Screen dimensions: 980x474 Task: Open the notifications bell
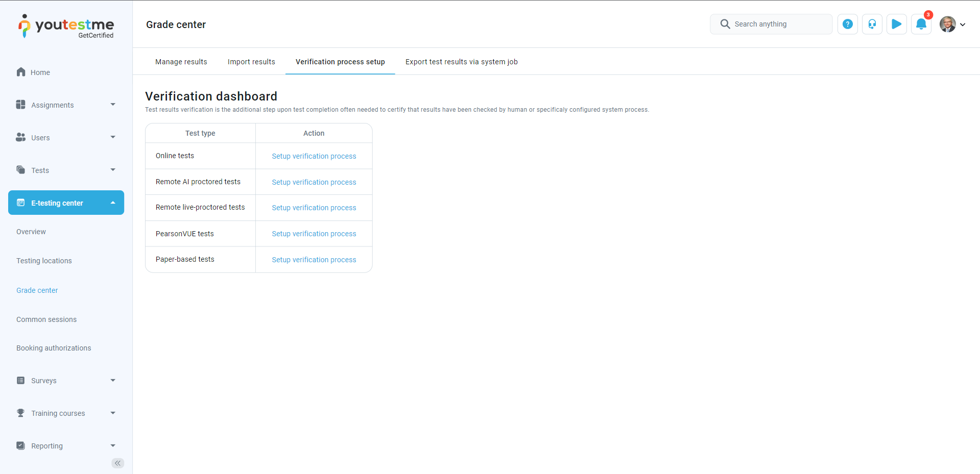coord(921,24)
